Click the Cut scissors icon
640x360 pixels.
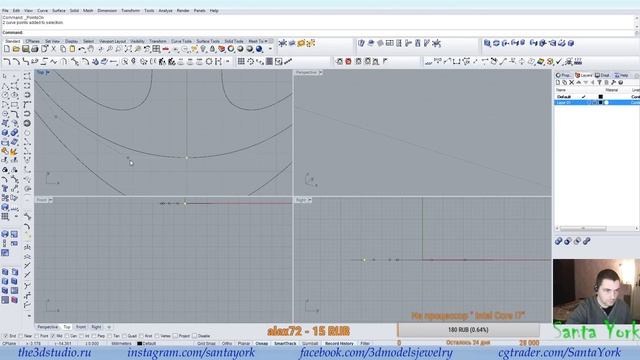53,49
